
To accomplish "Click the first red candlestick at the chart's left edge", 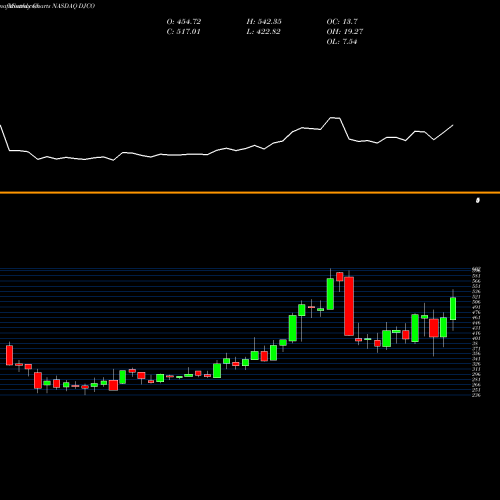I will [9, 355].
